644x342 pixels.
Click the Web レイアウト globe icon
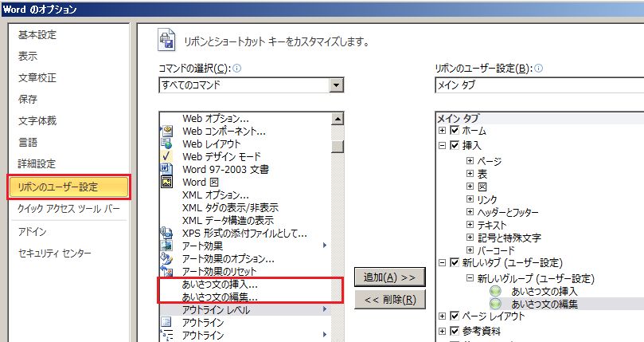(x=166, y=143)
